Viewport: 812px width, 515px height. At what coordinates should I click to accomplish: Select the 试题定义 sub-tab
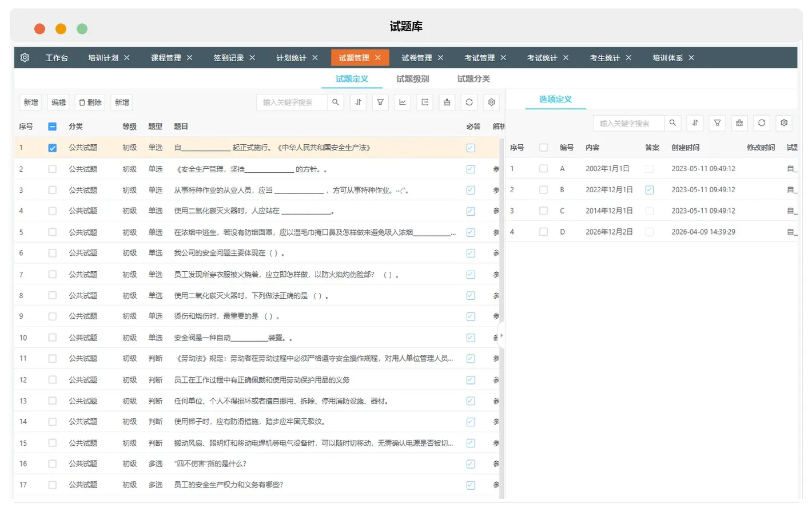pos(352,79)
